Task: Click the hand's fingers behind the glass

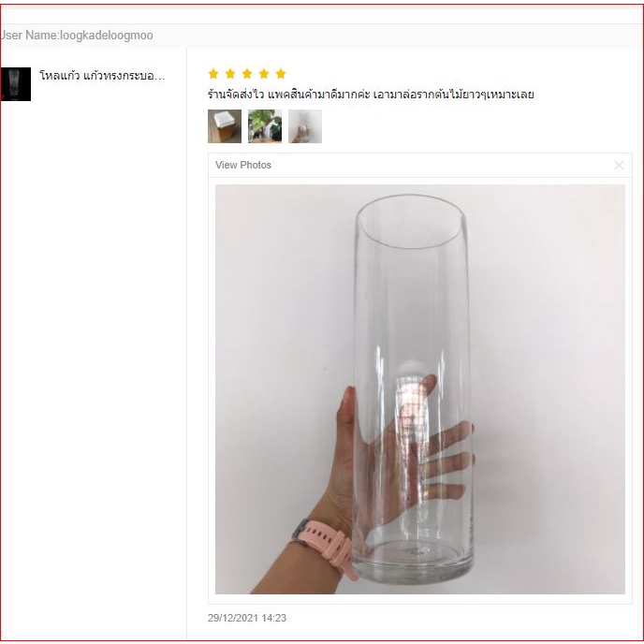Action: (x=446, y=456)
